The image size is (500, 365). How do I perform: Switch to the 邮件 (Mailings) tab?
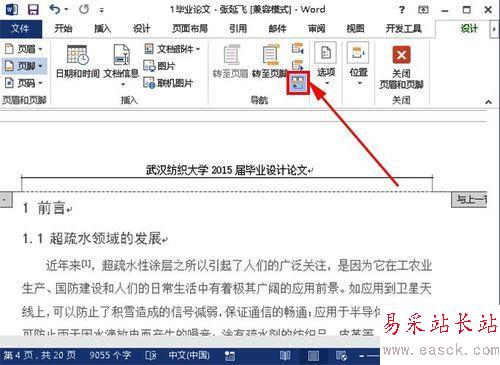[x=277, y=29]
